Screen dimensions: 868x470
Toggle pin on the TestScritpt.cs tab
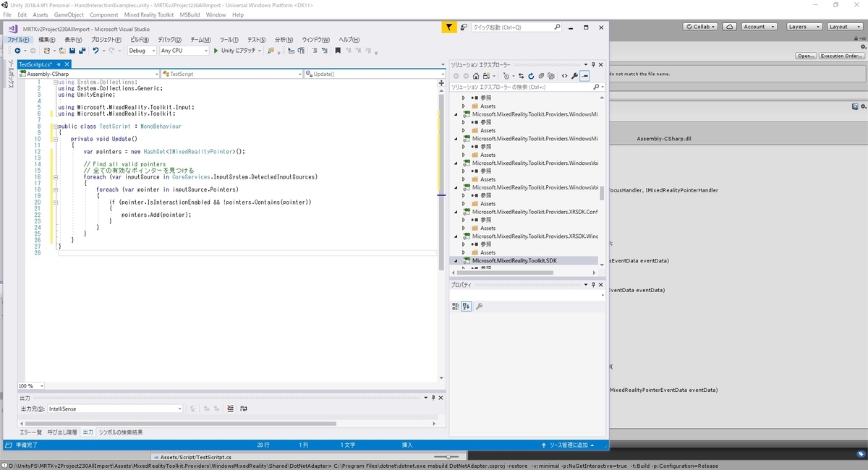[59, 64]
